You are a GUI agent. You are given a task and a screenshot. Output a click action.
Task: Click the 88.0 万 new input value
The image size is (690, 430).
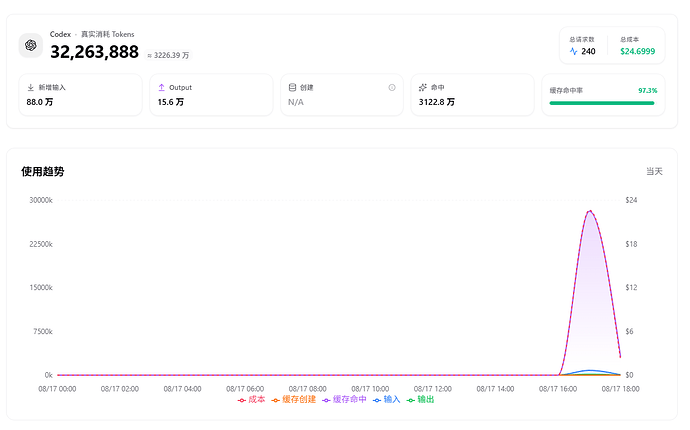coord(40,102)
